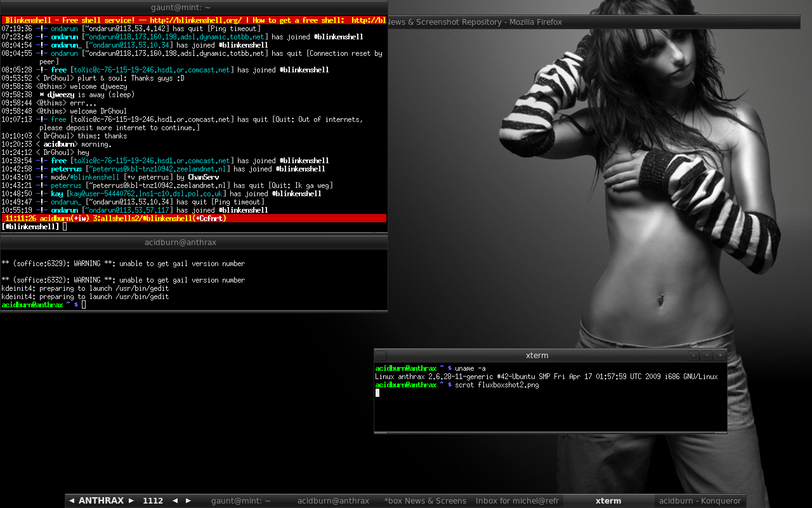Click the acidburn@anthrax shell prompt cursor
The image size is (812, 508).
click(x=83, y=305)
